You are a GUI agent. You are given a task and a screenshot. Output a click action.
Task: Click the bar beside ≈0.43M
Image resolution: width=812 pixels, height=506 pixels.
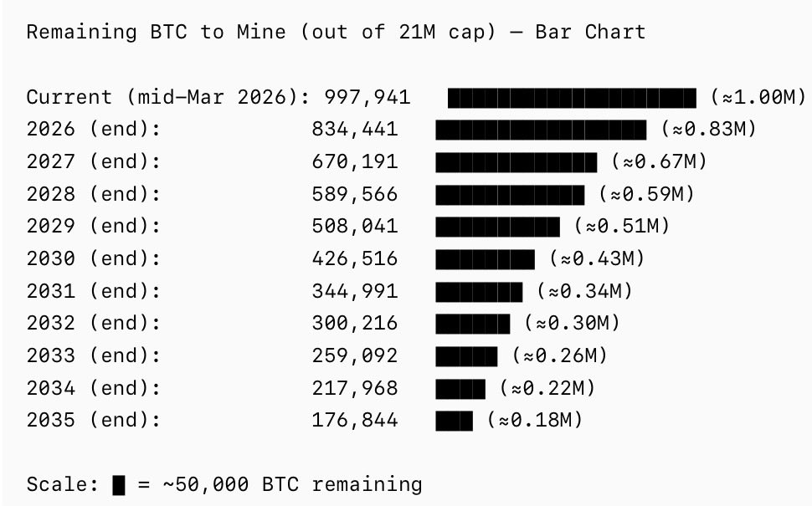485,258
